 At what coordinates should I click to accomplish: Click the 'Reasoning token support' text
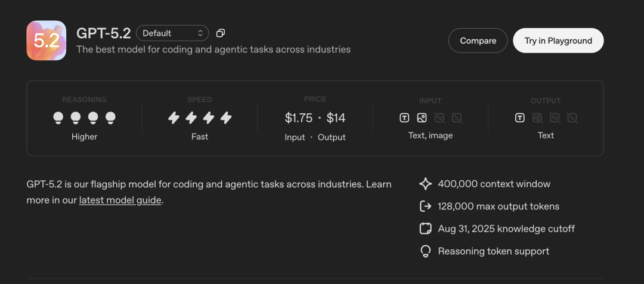(494, 251)
